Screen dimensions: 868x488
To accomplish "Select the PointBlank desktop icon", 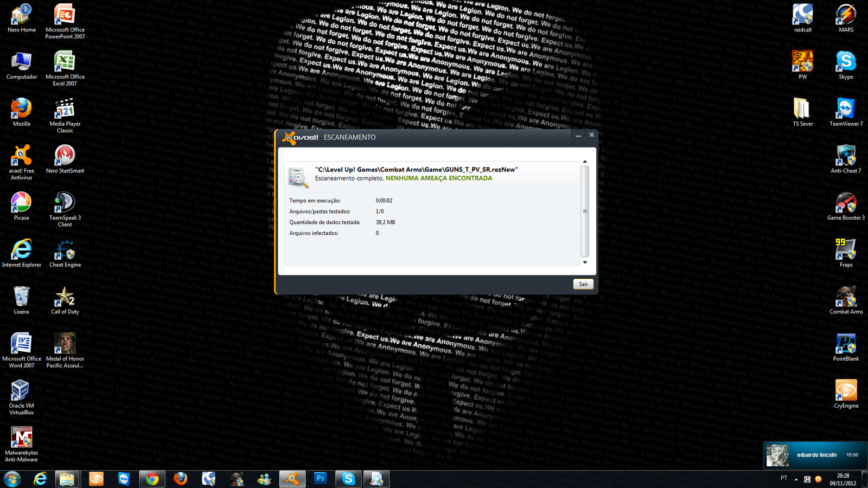I will coord(846,347).
